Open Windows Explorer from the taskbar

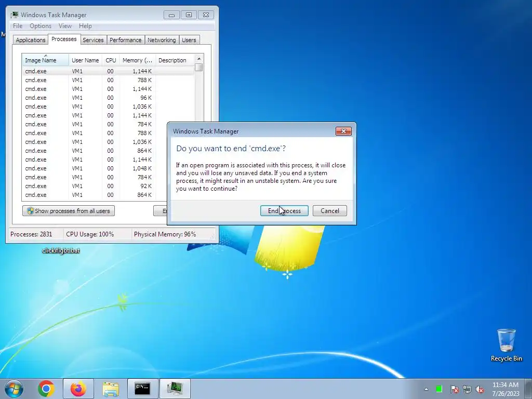point(111,389)
